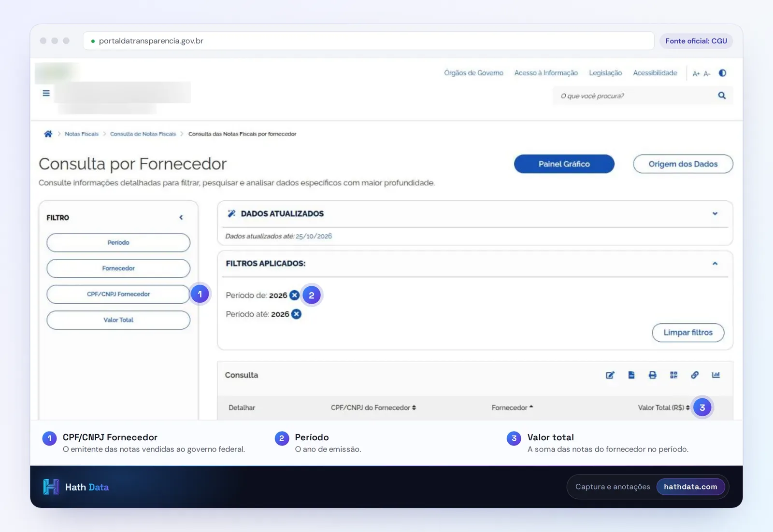Open the chart icon in Consulta toolbar
The height and width of the screenshot is (532, 773).
tap(716, 375)
